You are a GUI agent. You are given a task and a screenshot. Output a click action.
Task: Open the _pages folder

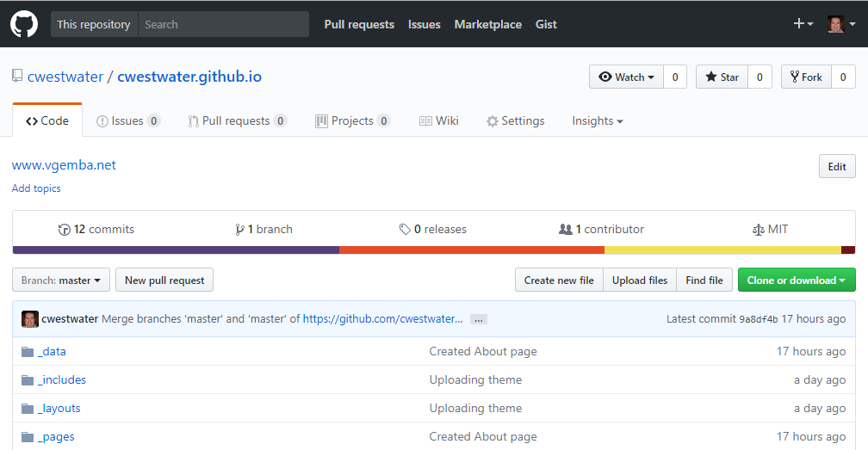[x=56, y=437]
